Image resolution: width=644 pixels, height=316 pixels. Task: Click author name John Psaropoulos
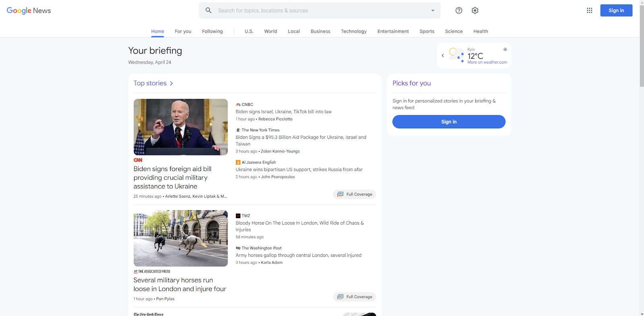coord(278,177)
